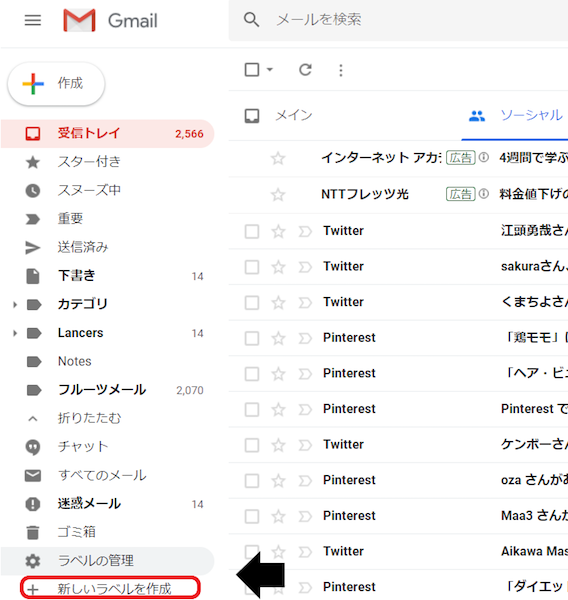Image resolution: width=568 pixels, height=600 pixels.
Task: Open すべてのメール all mail
Action: (x=107, y=475)
